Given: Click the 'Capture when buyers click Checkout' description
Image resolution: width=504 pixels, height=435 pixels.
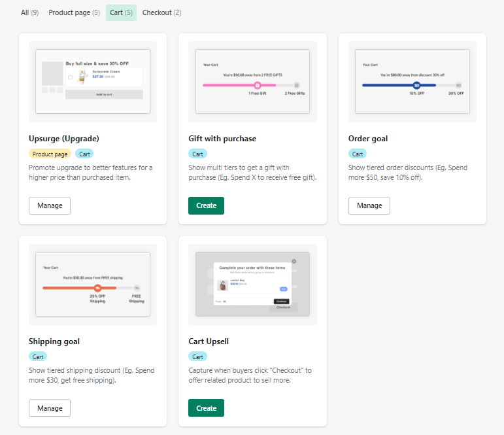Looking at the screenshot, I should [250, 375].
